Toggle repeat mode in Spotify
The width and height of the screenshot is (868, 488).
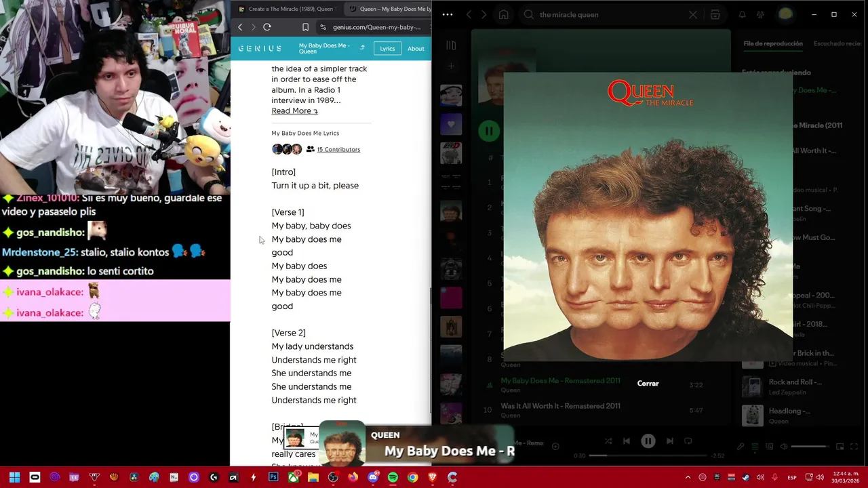coord(688,441)
